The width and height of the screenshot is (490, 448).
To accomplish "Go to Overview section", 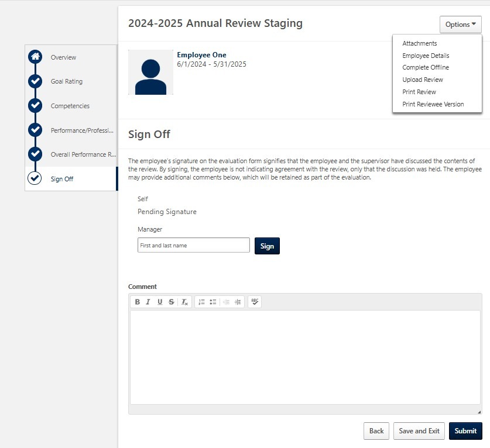I will pos(63,57).
